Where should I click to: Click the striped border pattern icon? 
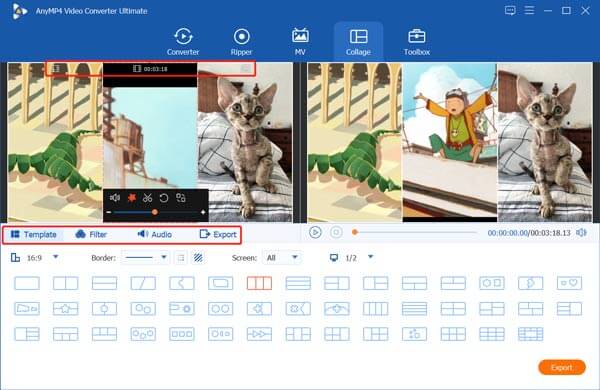click(x=198, y=258)
